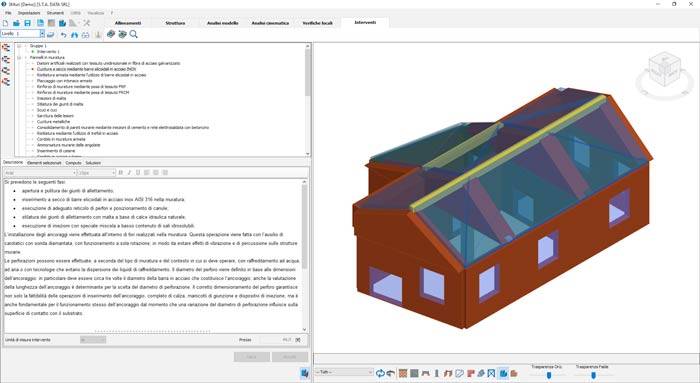This screenshot has width=700, height=383.
Task: Toggle gray panel display icon
Action: 414,373
